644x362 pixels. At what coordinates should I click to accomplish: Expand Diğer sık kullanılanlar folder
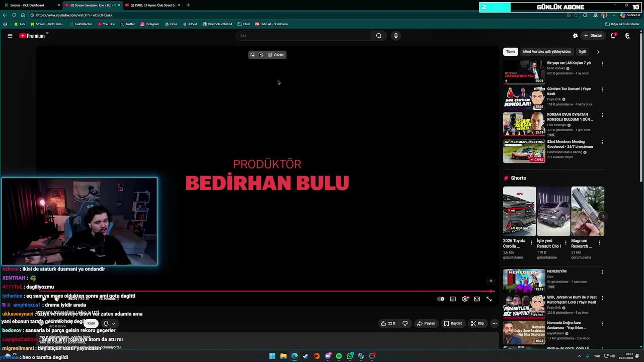coord(622,24)
